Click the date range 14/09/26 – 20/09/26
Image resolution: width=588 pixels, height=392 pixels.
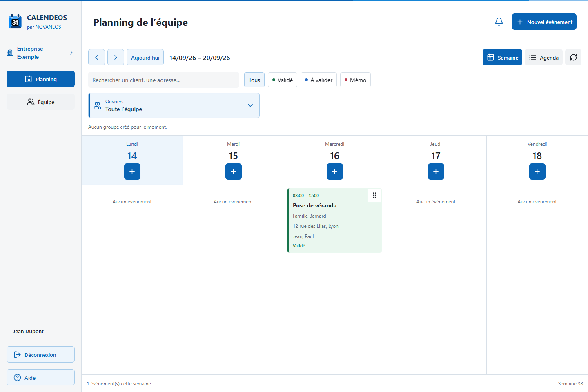point(200,58)
